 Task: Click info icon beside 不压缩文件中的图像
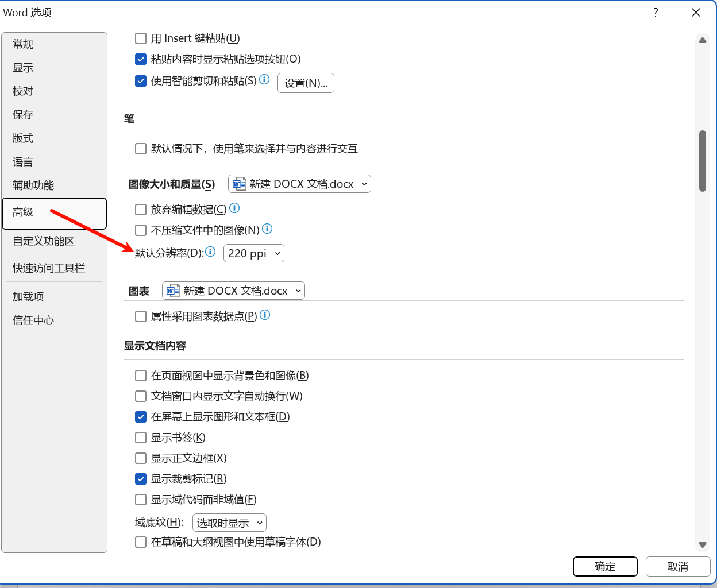point(267,229)
